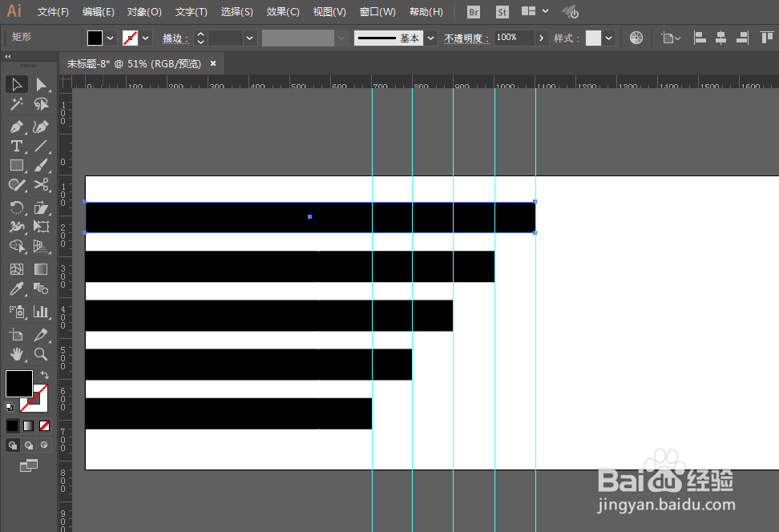Enable Draw Inside mode
Image resolution: width=779 pixels, height=532 pixels.
(x=44, y=445)
